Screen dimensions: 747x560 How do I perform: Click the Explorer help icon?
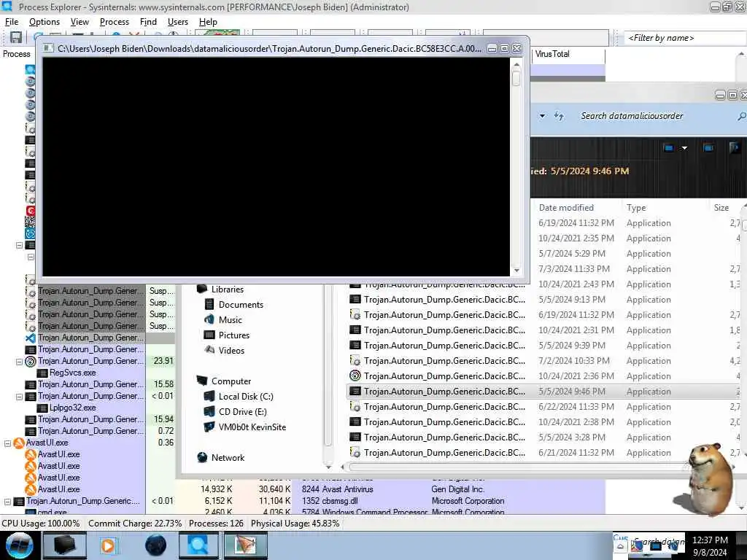pos(734,147)
